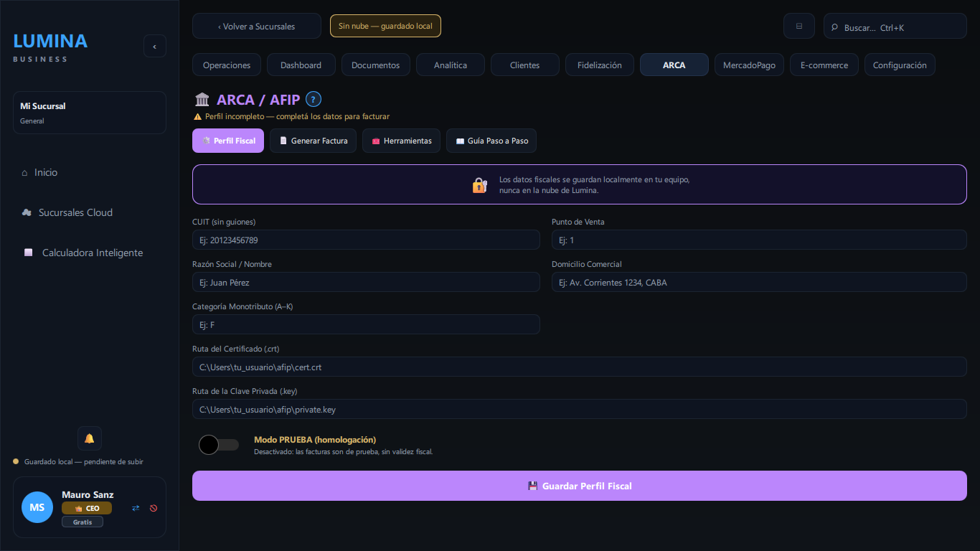The image size is (980, 551).
Task: Open the ARCA / AFIP help question mark
Action: (314, 100)
